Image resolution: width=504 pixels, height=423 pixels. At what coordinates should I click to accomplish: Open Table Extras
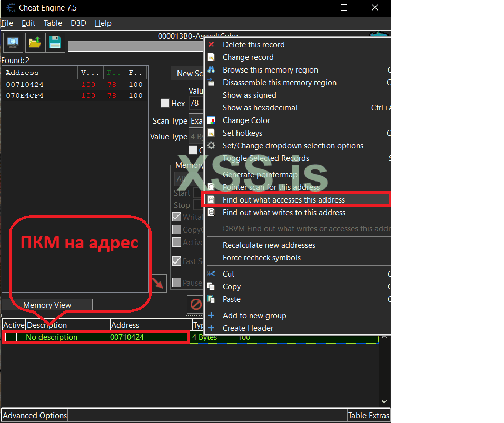368,415
